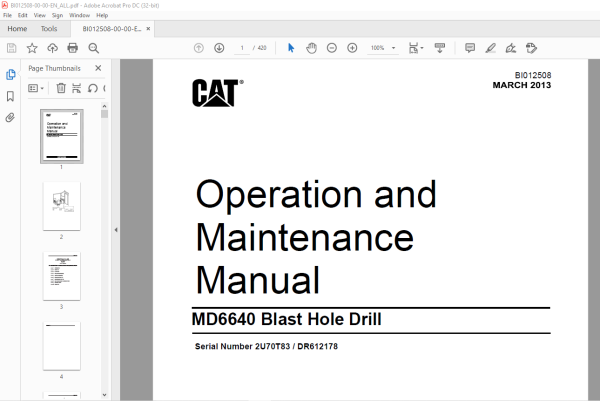
Task: Open the Edit menu
Action: click(x=23, y=15)
